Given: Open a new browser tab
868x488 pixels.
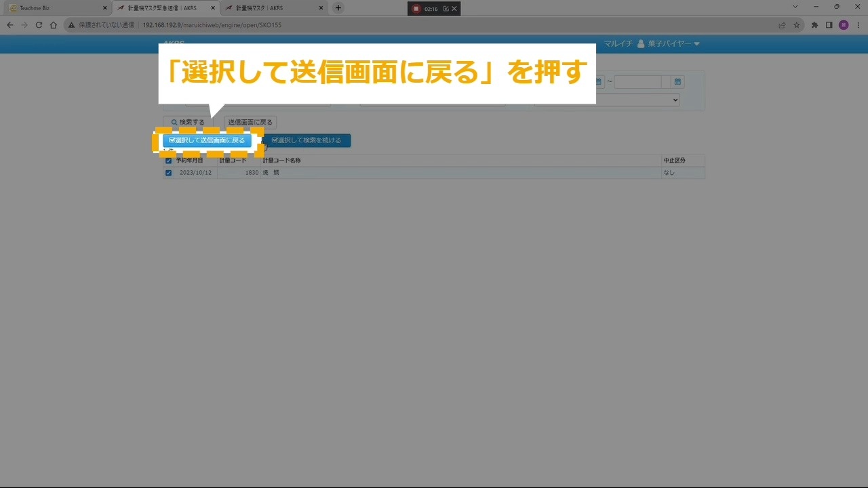Looking at the screenshot, I should 338,8.
